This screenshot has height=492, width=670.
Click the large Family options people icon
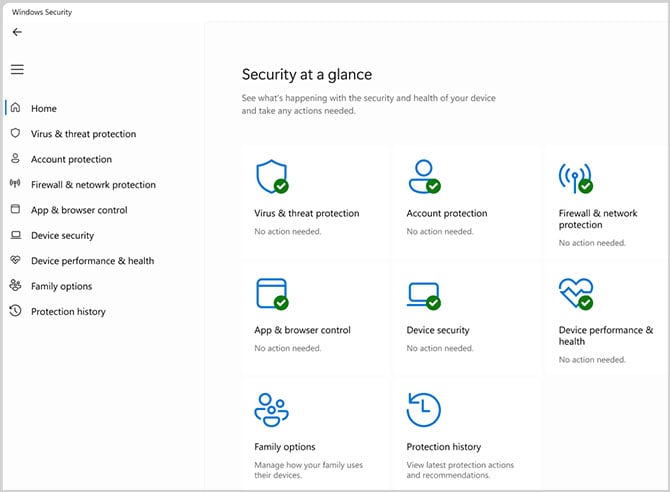point(271,410)
